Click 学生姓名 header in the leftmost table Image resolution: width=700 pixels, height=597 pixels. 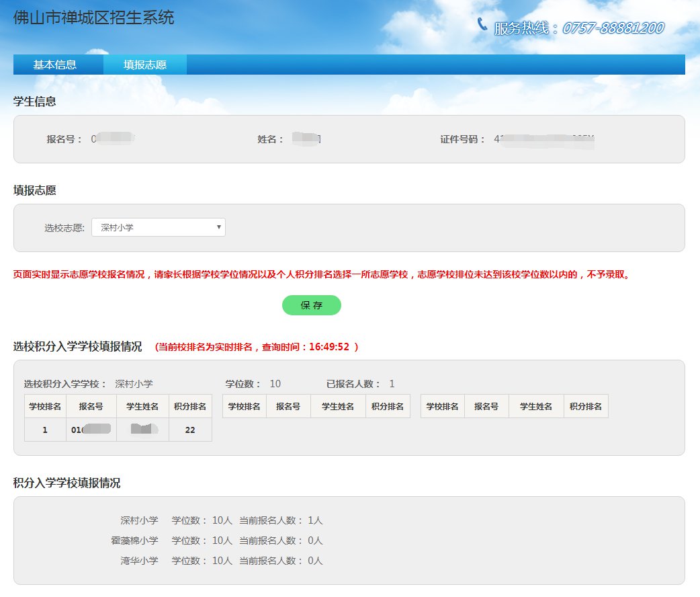point(142,406)
